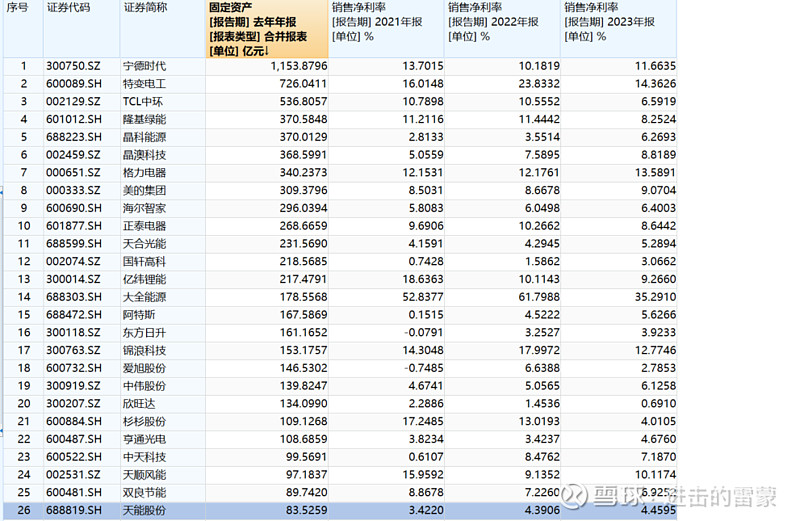This screenshot has height=521, width=800.
Task: Select the 中天科技 name cell
Action: point(144,457)
